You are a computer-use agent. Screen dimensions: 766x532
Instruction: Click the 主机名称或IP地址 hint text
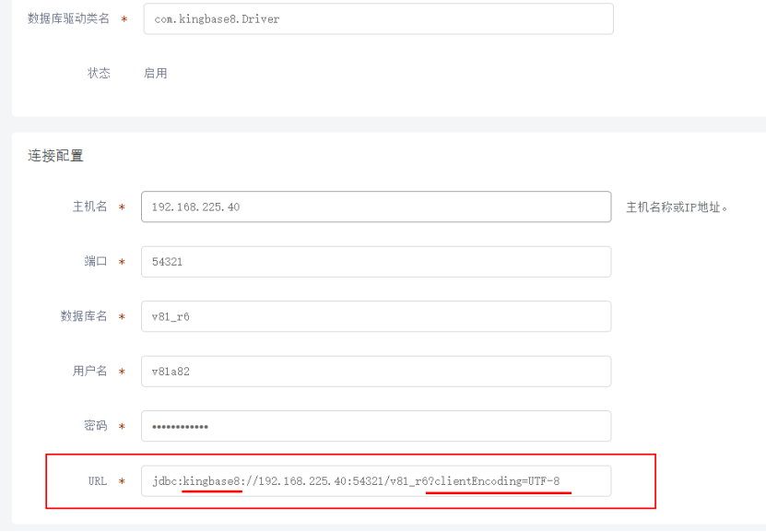[x=678, y=207]
